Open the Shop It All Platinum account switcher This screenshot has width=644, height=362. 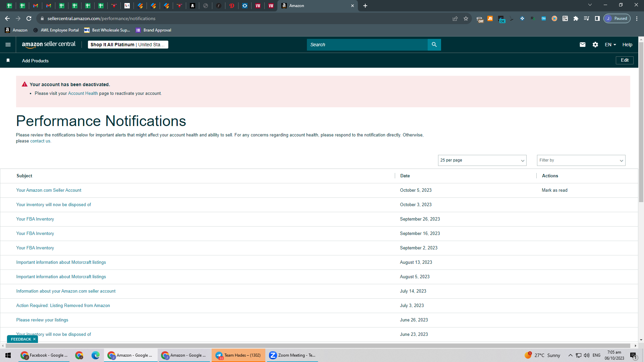tap(128, 45)
